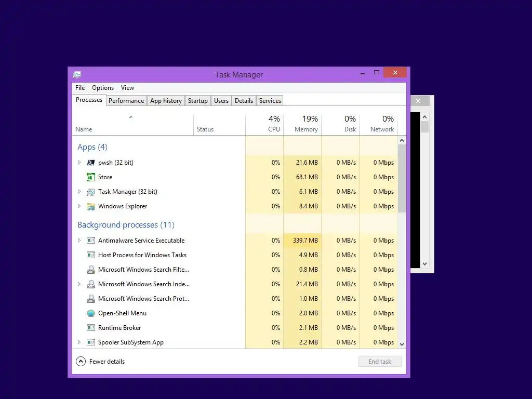Click the process list scroll down arrow
The image size is (532, 399).
pos(402,344)
